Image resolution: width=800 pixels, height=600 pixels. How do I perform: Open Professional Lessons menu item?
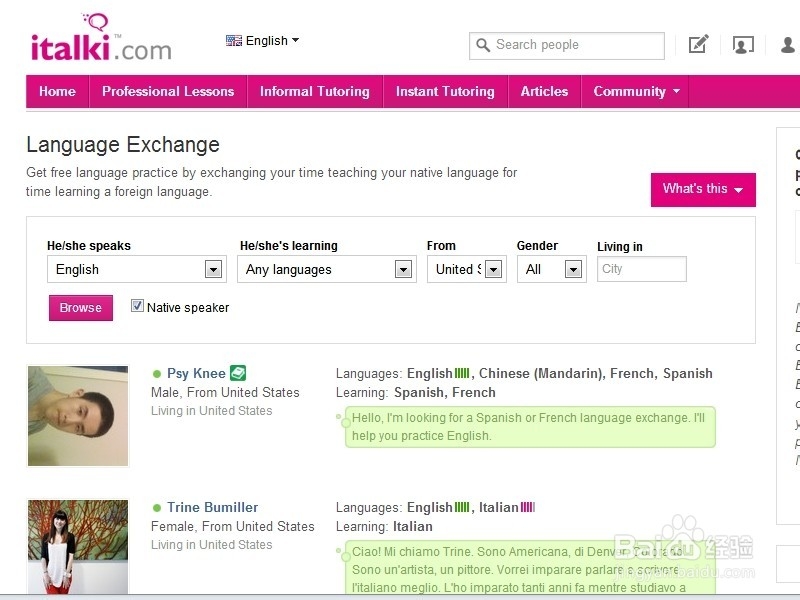coord(168,91)
